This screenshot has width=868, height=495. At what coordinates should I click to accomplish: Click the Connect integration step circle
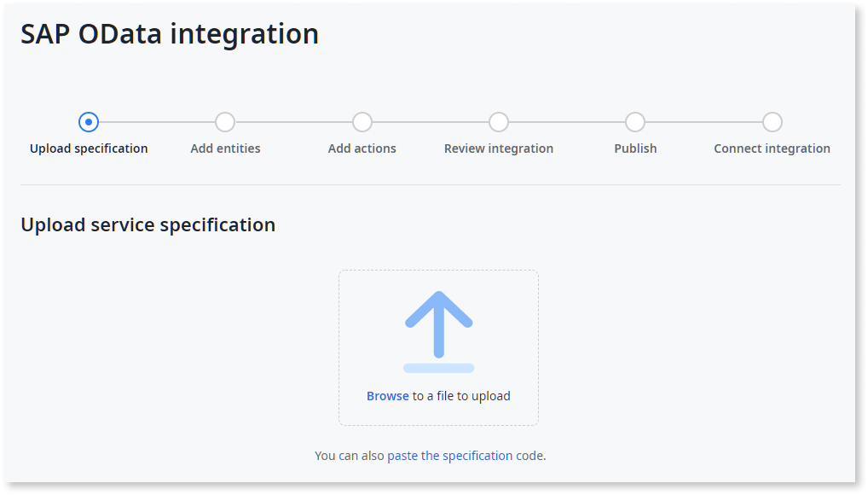click(772, 122)
